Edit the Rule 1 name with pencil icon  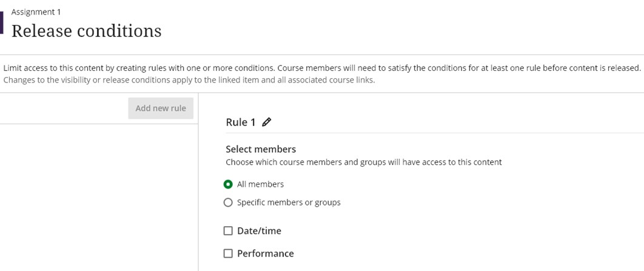click(x=267, y=122)
